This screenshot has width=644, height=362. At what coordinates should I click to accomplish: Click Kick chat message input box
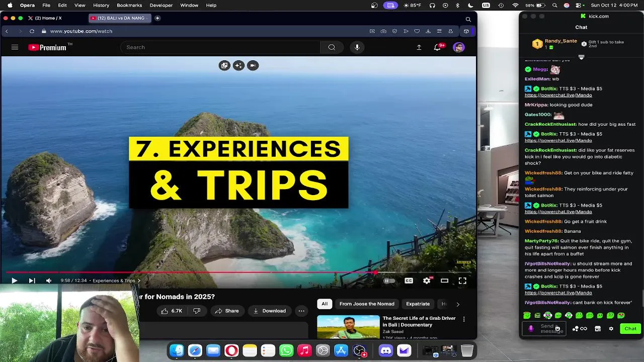(544, 329)
